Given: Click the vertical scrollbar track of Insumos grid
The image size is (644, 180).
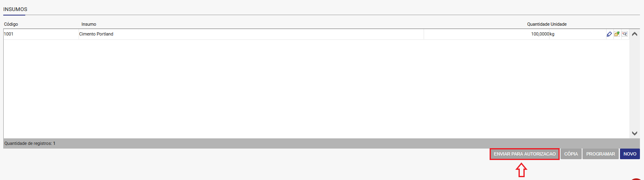Looking at the screenshot, I should click(x=635, y=84).
